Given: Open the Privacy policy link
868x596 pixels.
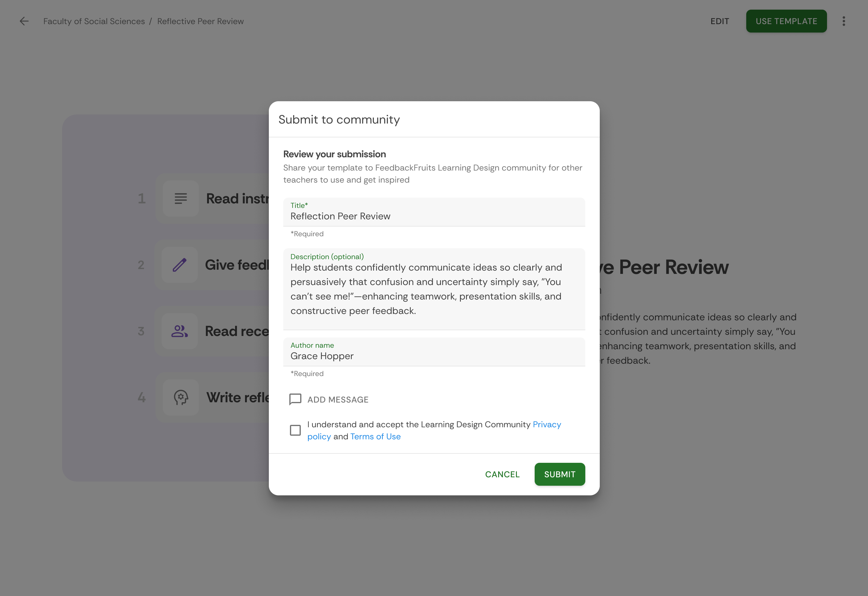Looking at the screenshot, I should 546,425.
